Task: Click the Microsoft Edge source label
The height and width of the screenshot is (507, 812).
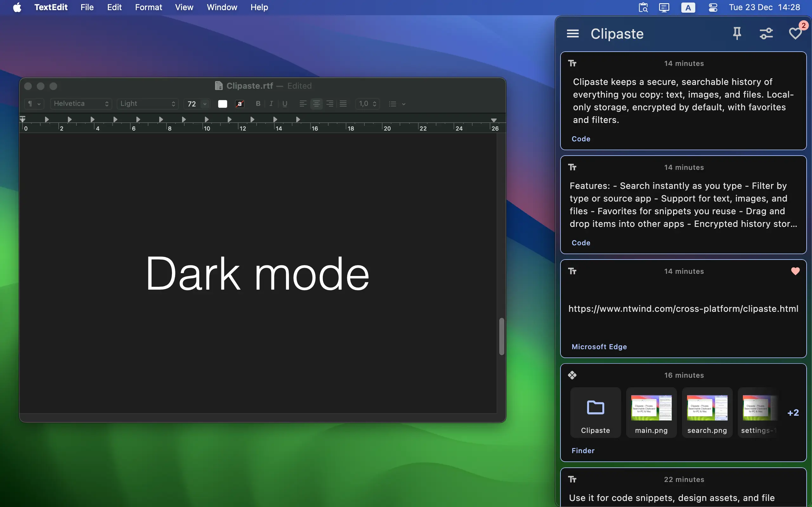Action: pyautogui.click(x=599, y=347)
